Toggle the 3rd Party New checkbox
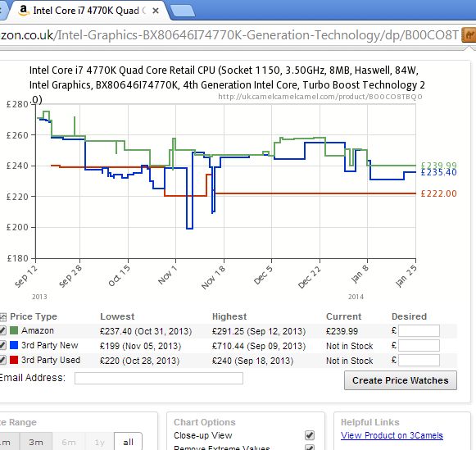Screen dimensions: 476x450 coord(2,345)
